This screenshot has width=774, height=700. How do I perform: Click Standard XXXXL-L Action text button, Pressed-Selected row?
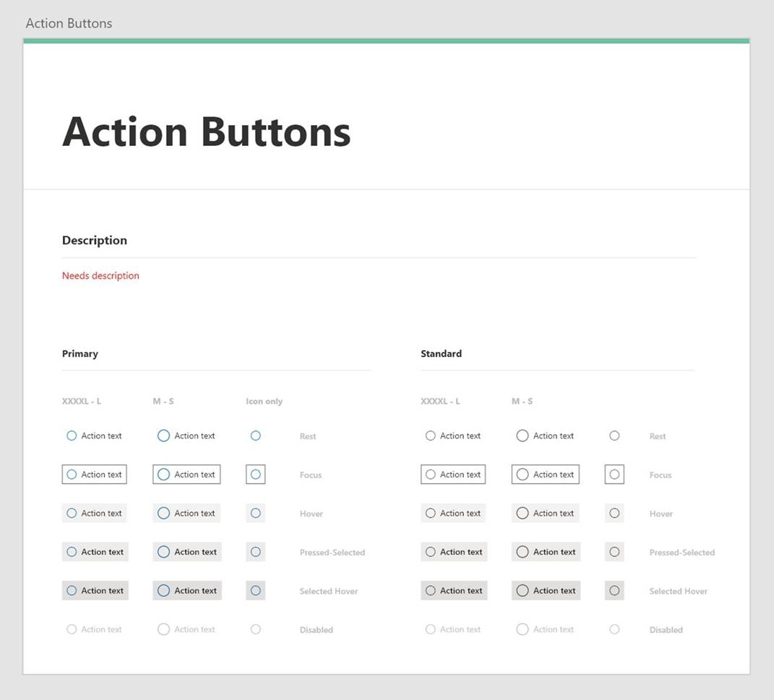click(454, 551)
